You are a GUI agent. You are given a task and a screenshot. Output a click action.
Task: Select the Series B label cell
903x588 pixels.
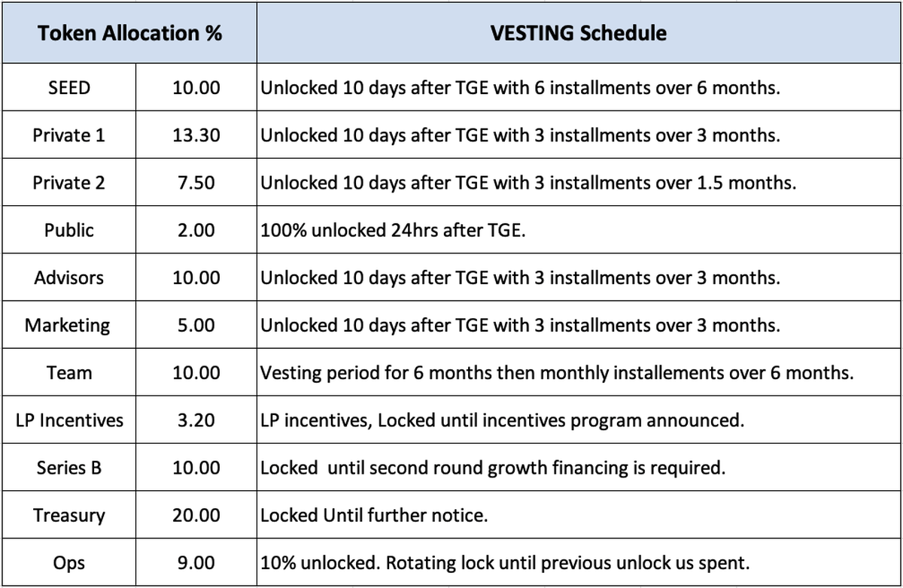click(68, 468)
